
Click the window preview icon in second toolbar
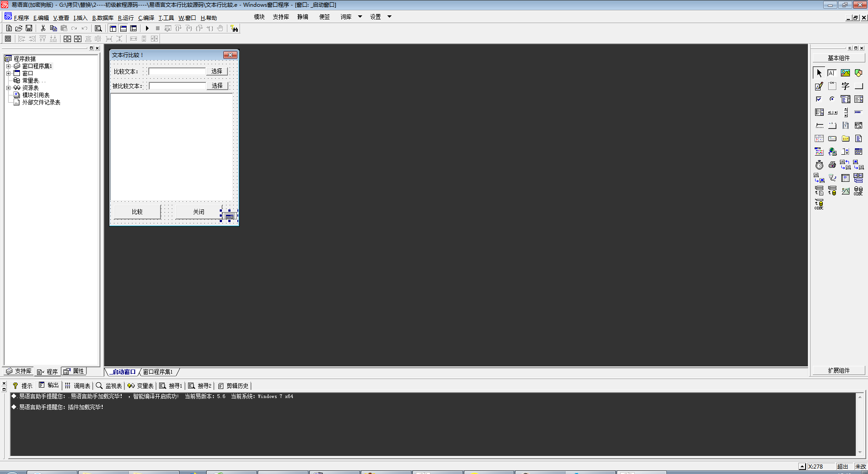8,39
